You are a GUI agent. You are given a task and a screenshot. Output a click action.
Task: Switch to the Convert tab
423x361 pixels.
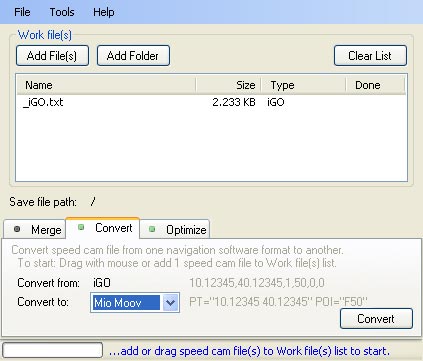[x=103, y=228]
